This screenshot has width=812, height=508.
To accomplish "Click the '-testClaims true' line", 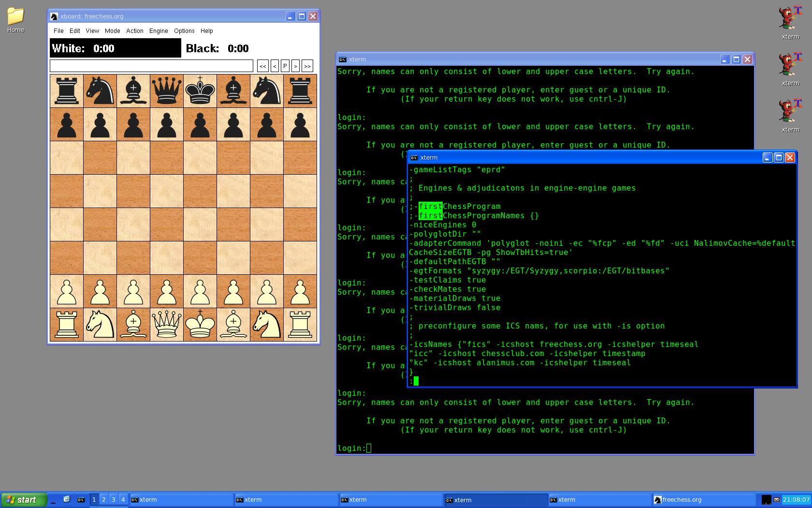I will click(448, 280).
